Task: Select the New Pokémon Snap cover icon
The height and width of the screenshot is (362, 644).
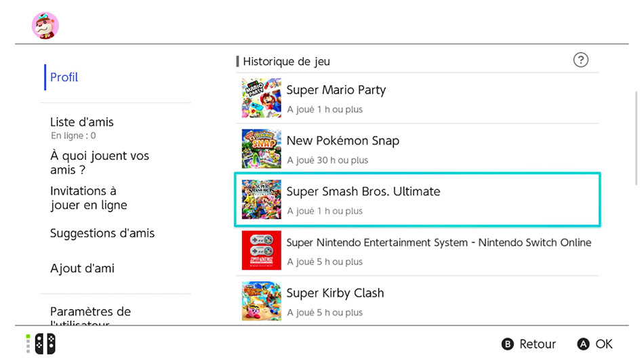Action: (x=261, y=148)
